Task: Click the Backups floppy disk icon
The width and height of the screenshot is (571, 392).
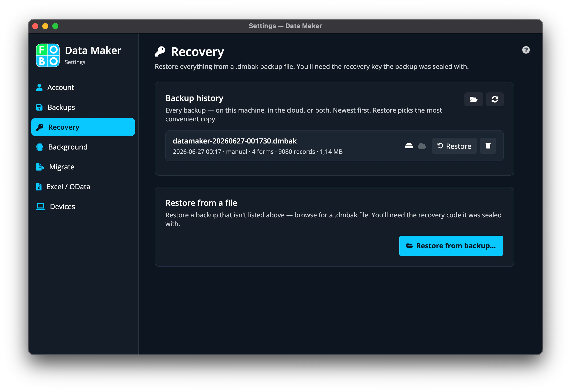Action: (39, 107)
